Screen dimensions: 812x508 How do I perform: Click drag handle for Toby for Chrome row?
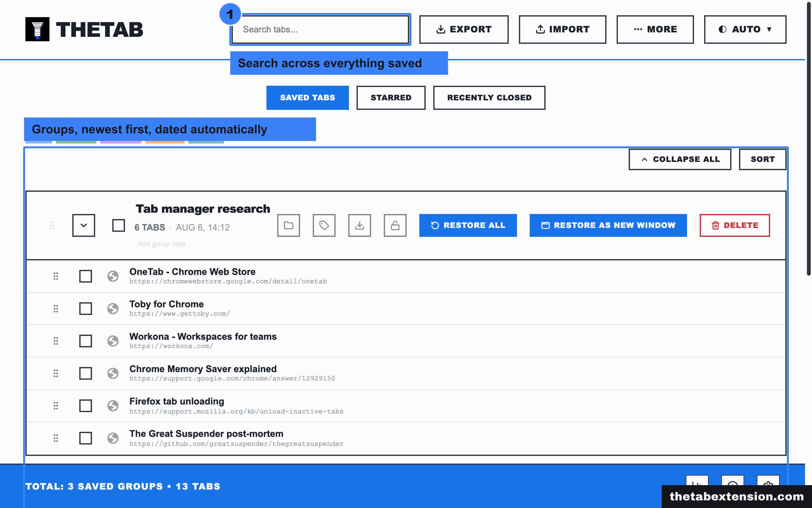56,308
